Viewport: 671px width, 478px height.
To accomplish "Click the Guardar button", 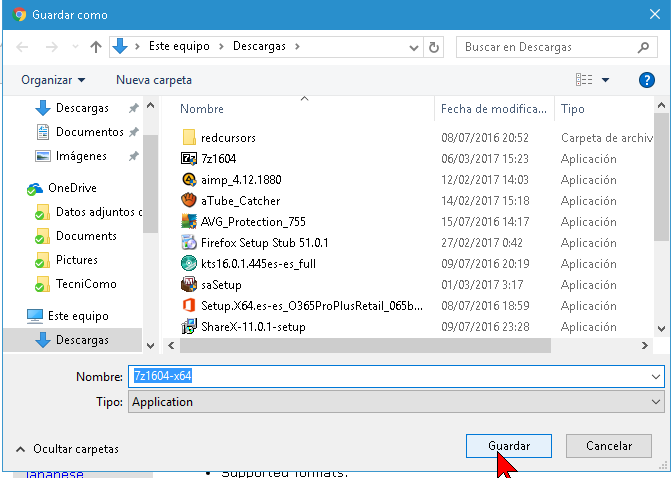I will pos(508,446).
